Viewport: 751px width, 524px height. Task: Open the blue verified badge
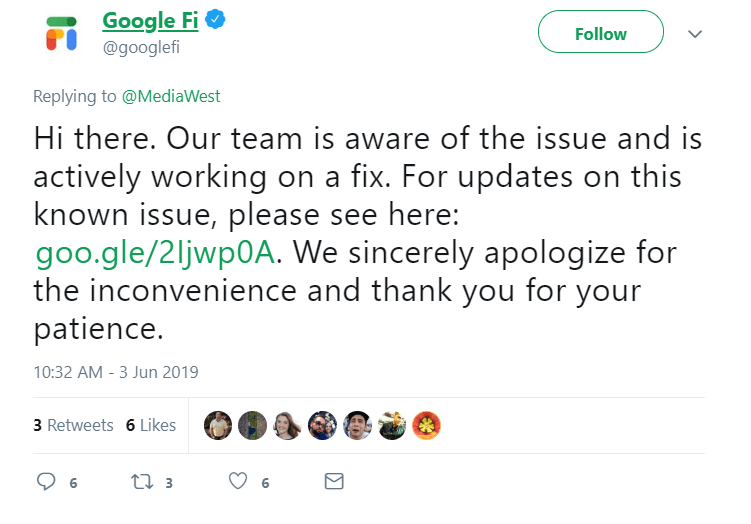click(x=215, y=20)
